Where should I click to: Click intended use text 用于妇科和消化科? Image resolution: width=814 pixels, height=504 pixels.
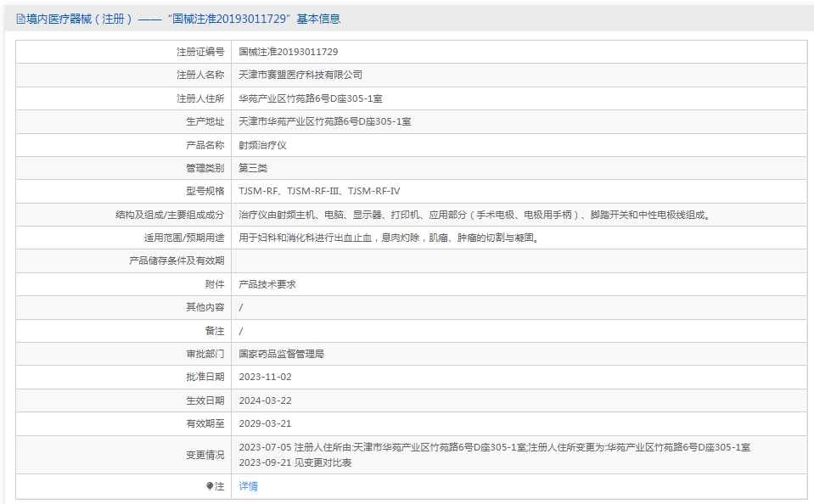pos(390,238)
